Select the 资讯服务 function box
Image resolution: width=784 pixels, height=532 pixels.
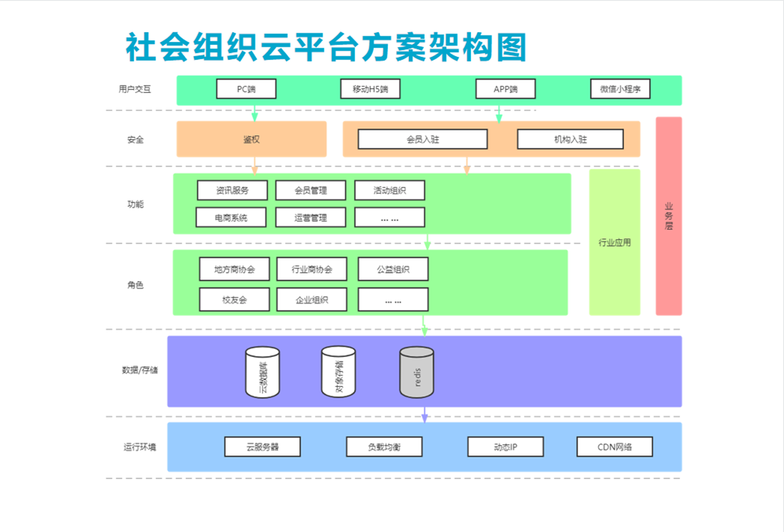[x=232, y=191]
